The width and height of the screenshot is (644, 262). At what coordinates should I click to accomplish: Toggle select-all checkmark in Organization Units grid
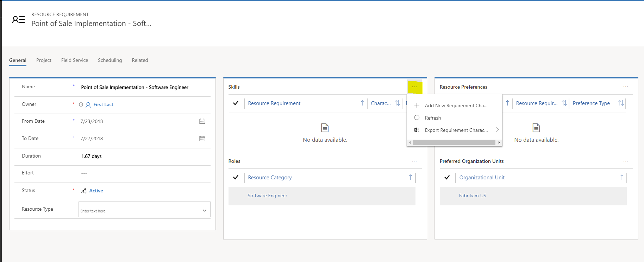click(x=447, y=177)
